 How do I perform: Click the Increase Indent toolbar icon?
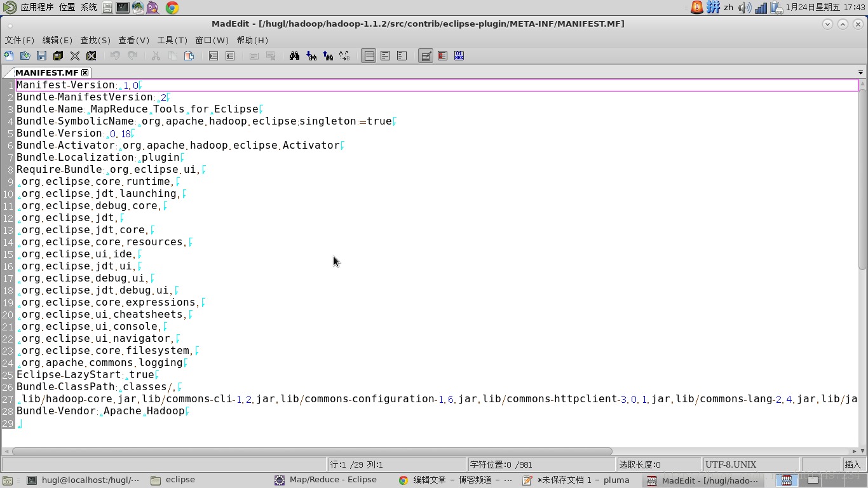coord(212,55)
